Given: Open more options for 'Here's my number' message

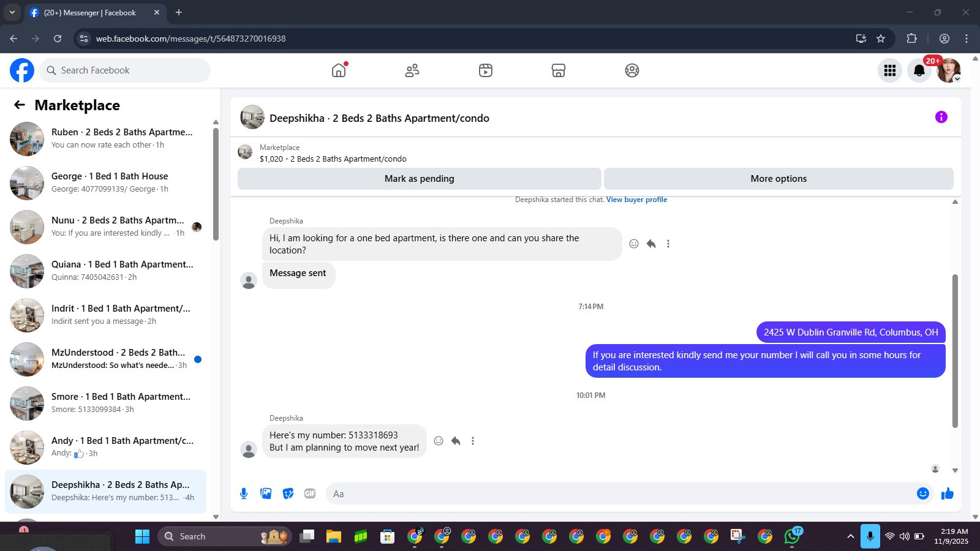Looking at the screenshot, I should pos(473,441).
